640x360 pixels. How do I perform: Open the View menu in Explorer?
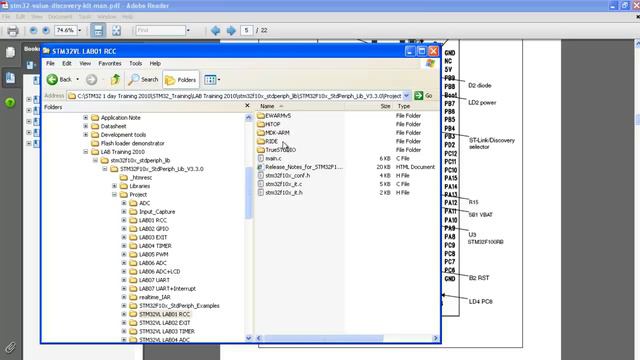pyautogui.click(x=85, y=63)
